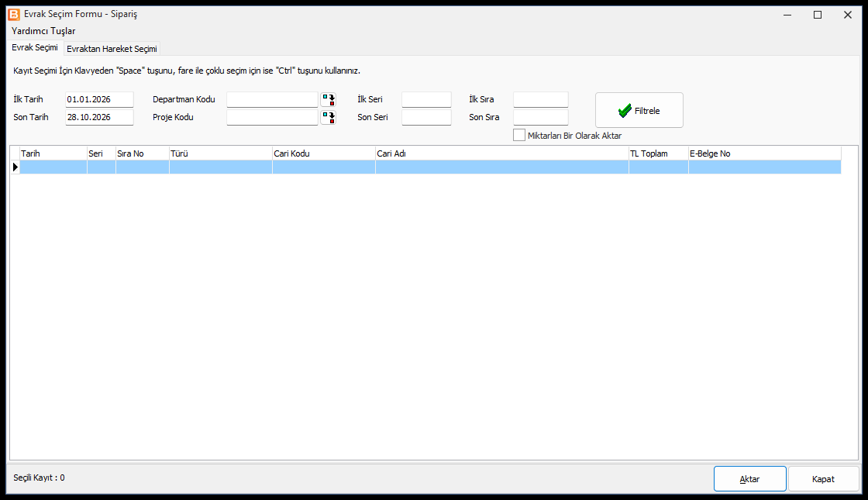Screen dimensions: 868x500
Task: Select the Son Seri input box
Action: [427, 117]
